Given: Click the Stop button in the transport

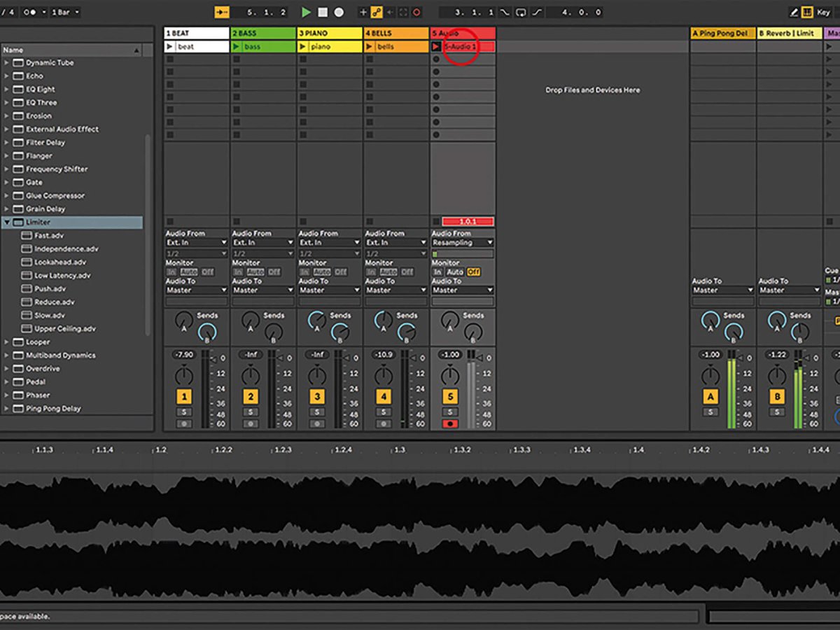Looking at the screenshot, I should pos(323,12).
